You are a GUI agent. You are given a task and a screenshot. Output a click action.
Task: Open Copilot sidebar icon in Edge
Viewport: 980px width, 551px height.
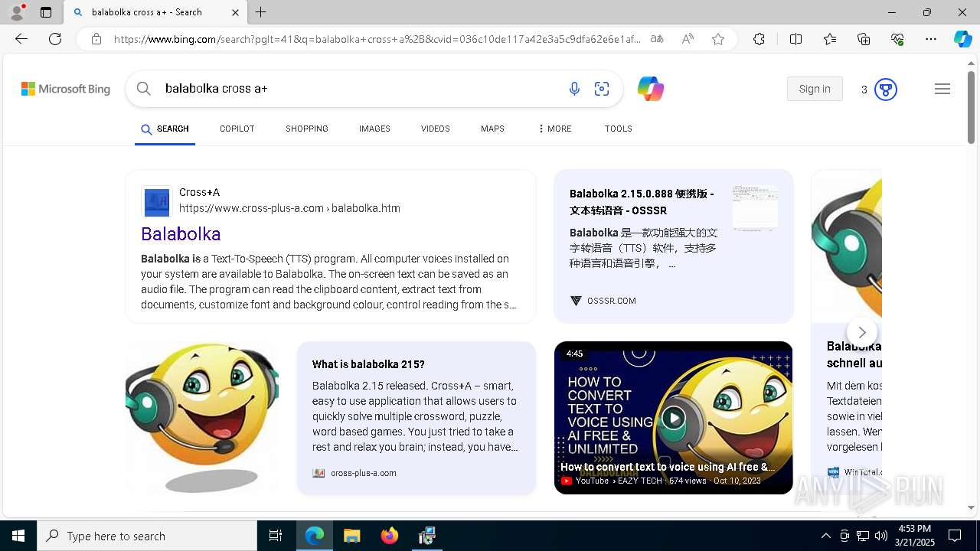click(x=962, y=39)
